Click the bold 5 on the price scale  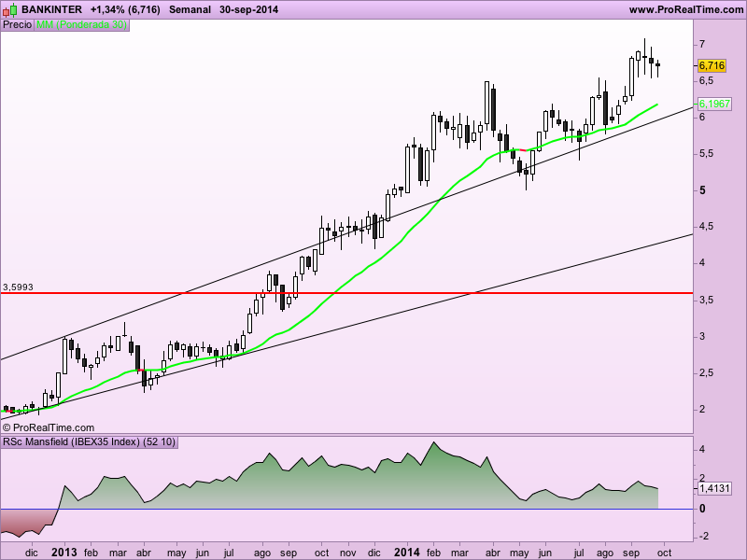[x=703, y=190]
